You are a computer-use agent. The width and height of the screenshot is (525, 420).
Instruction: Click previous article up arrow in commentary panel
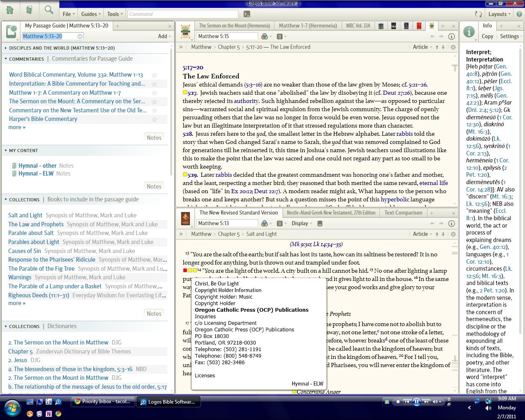point(437,47)
